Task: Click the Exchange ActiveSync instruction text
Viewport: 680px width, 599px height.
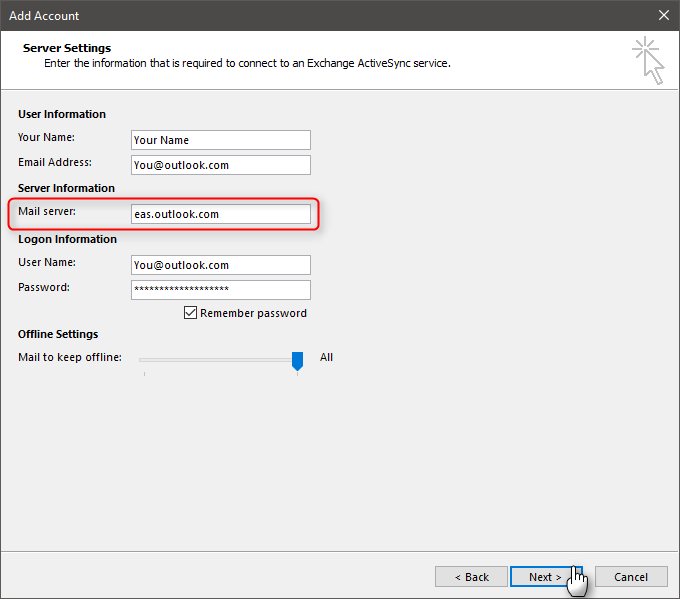Action: 247,63
